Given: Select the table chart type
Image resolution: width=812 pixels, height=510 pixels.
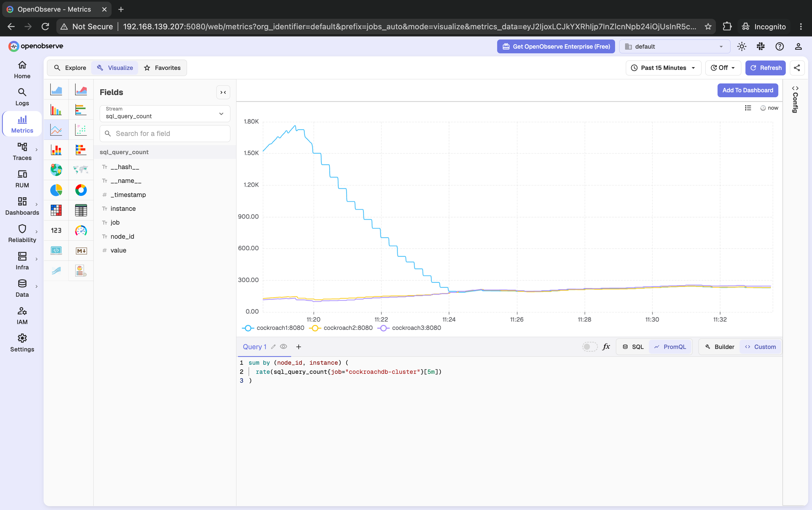Looking at the screenshot, I should (x=81, y=211).
